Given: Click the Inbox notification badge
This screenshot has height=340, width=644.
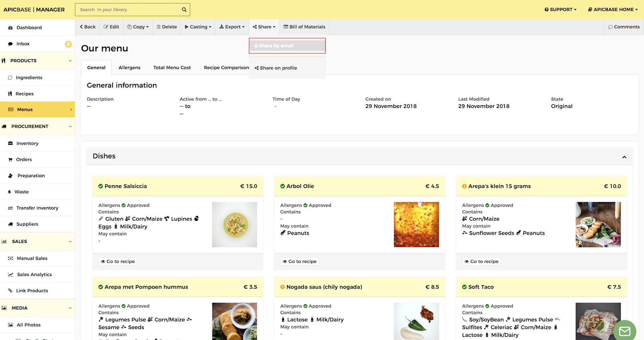Looking at the screenshot, I should (x=68, y=44).
